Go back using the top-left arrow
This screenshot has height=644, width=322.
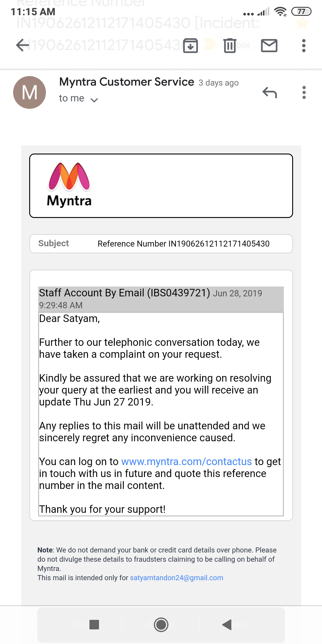(22, 45)
